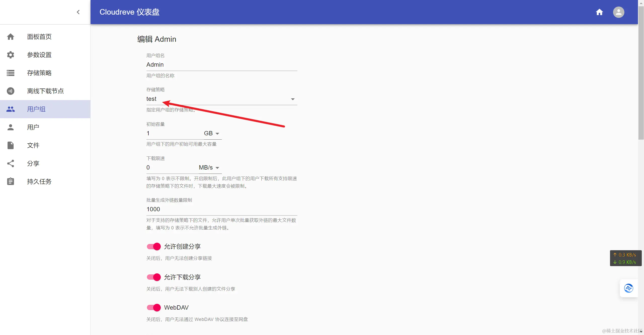Open the 存储策略 dropdown showing test
Image resolution: width=644 pixels, height=335 pixels.
click(221, 99)
